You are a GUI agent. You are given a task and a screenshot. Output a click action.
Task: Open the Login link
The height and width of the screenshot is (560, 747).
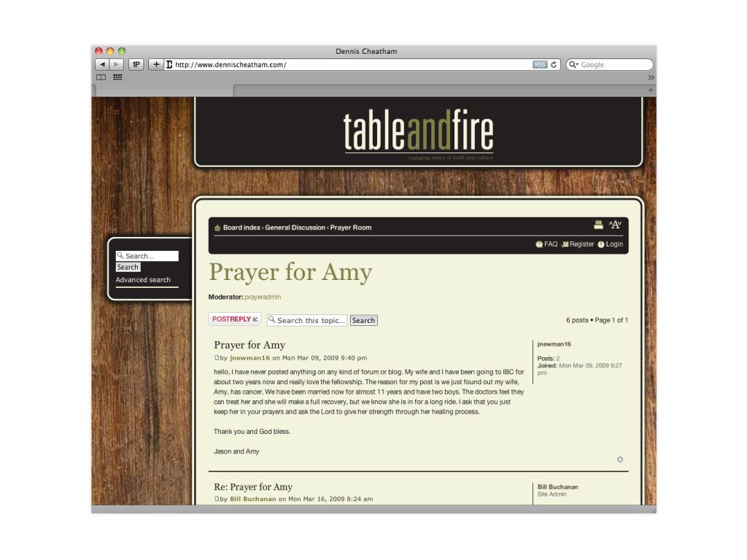point(611,244)
